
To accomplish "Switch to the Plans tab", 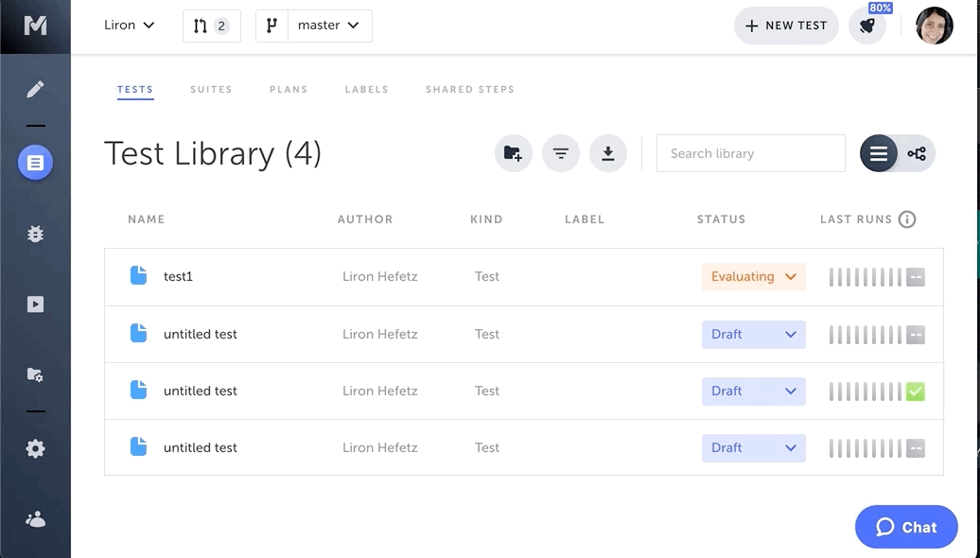I will pos(289,89).
